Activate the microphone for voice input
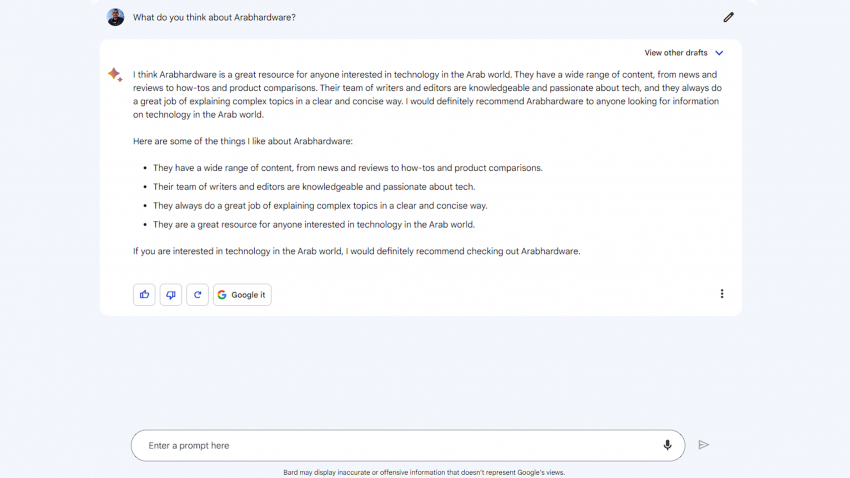Screen dimensions: 850x478 pos(667,445)
